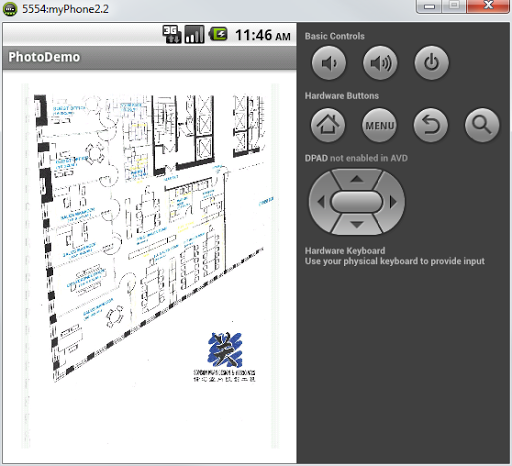Tap the PhotoDemo title bar
Image resolution: width=512 pixels, height=466 pixels.
[x=149, y=57]
